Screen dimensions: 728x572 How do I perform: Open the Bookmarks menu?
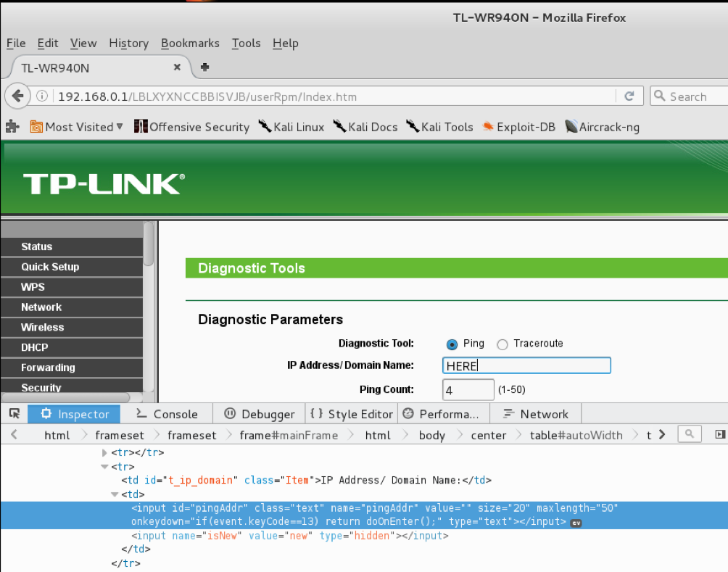pos(190,43)
